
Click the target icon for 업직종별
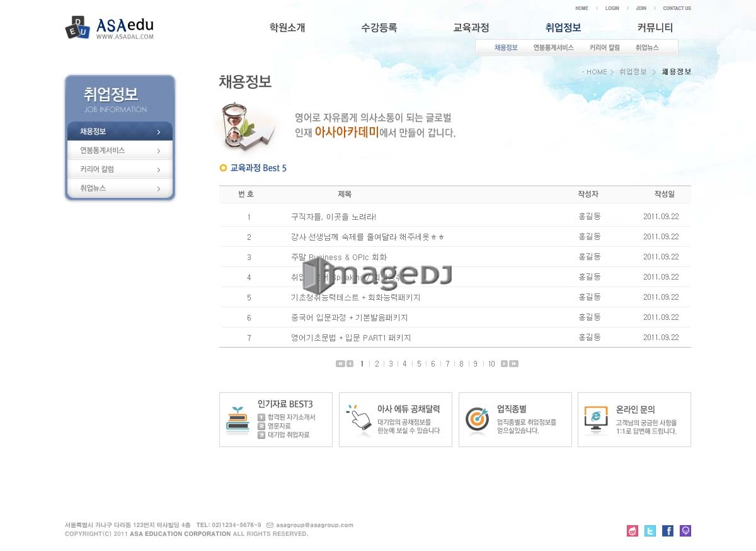(477, 420)
